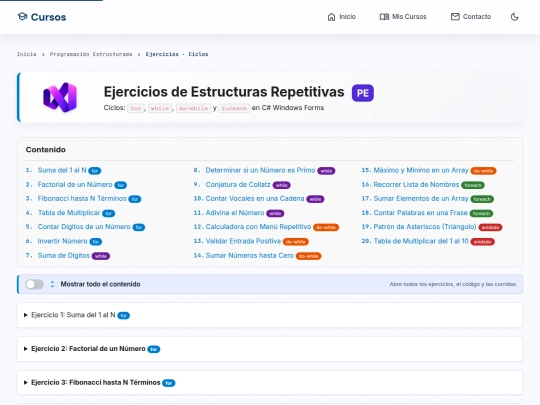The image size is (540, 405).
Task: Jump to Recorrer Lista de Nombres
Action: click(416, 185)
